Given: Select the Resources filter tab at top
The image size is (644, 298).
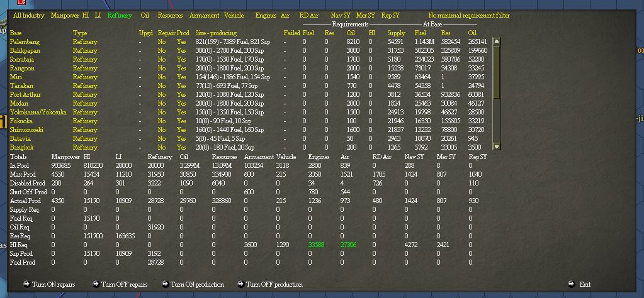Looking at the screenshot, I should (x=170, y=16).
